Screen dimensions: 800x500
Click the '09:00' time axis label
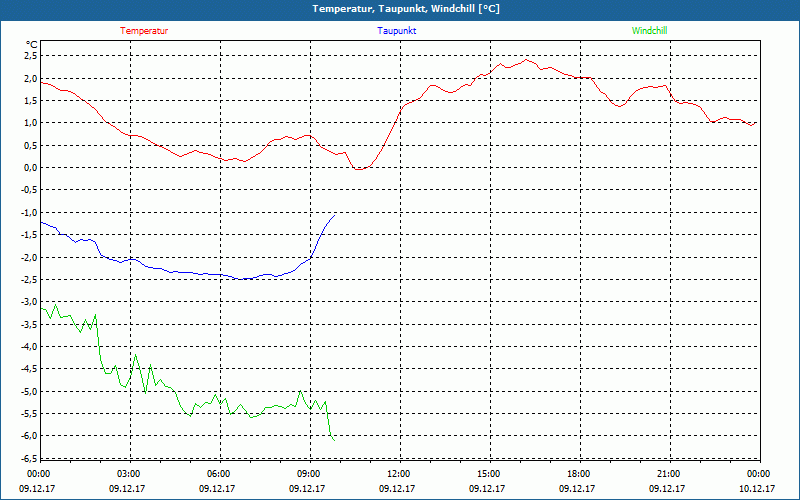point(309,474)
